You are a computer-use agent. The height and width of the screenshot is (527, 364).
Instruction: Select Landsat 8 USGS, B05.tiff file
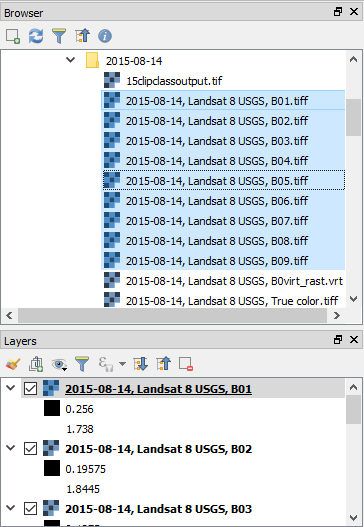point(223,180)
